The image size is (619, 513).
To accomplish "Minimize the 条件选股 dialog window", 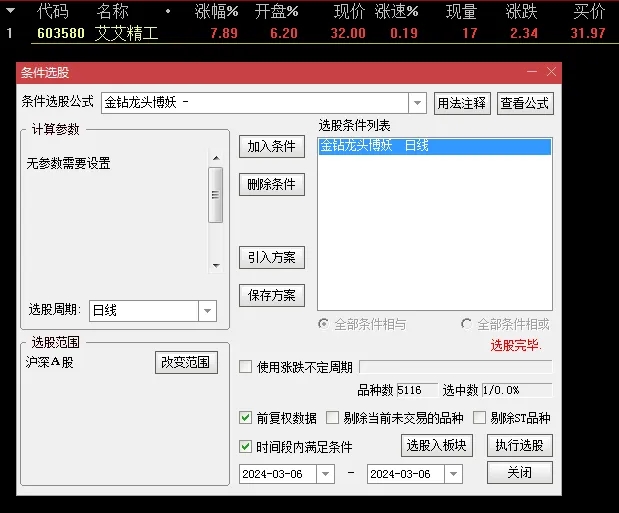I will (530, 72).
